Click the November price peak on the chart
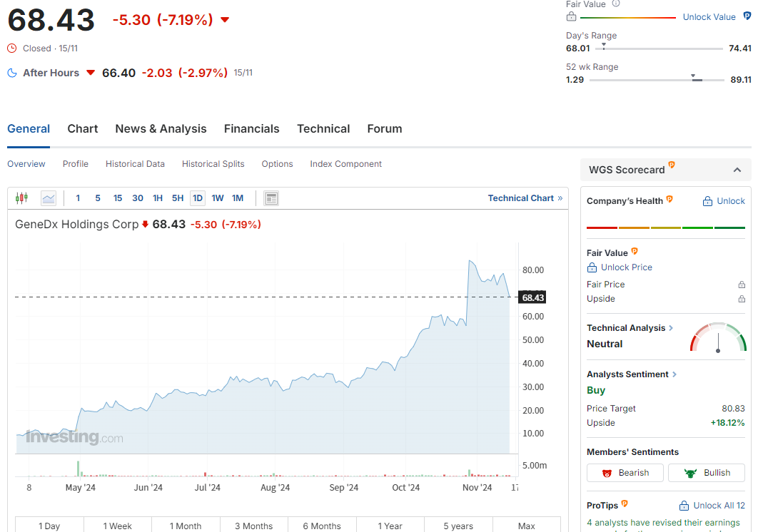The height and width of the screenshot is (532, 758). pyautogui.click(x=470, y=262)
